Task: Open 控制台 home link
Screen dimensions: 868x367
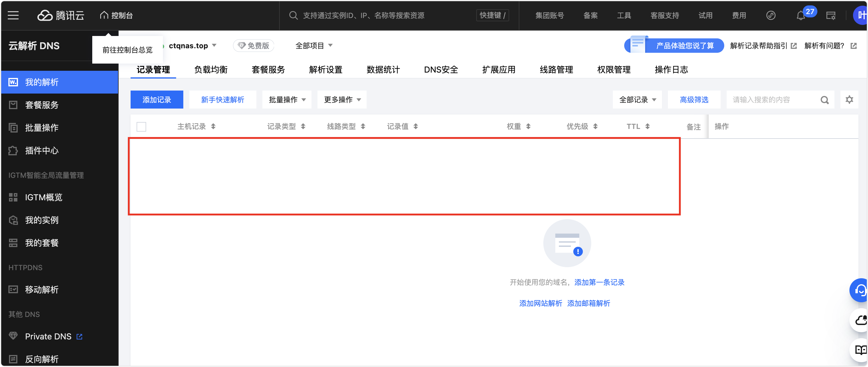Action: (x=116, y=16)
